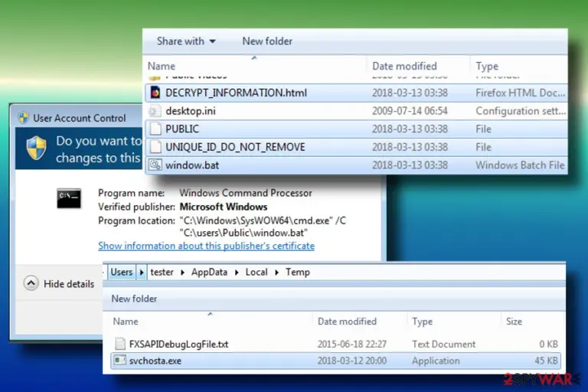Click the AppData breadcrumb segment
Image resolution: width=588 pixels, height=392 pixels.
click(209, 272)
